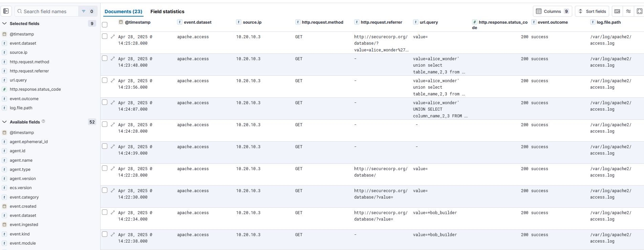Focus the Search field names input
The height and width of the screenshot is (250, 644).
(x=47, y=12)
